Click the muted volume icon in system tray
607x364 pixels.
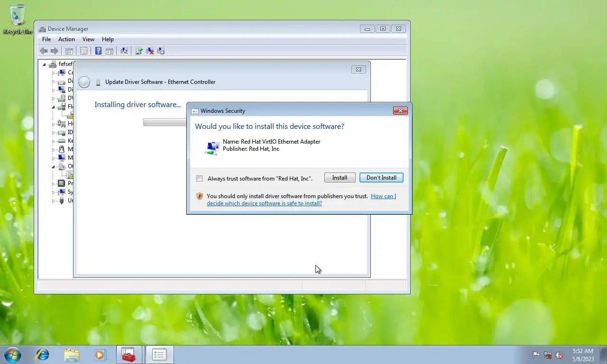point(559,355)
